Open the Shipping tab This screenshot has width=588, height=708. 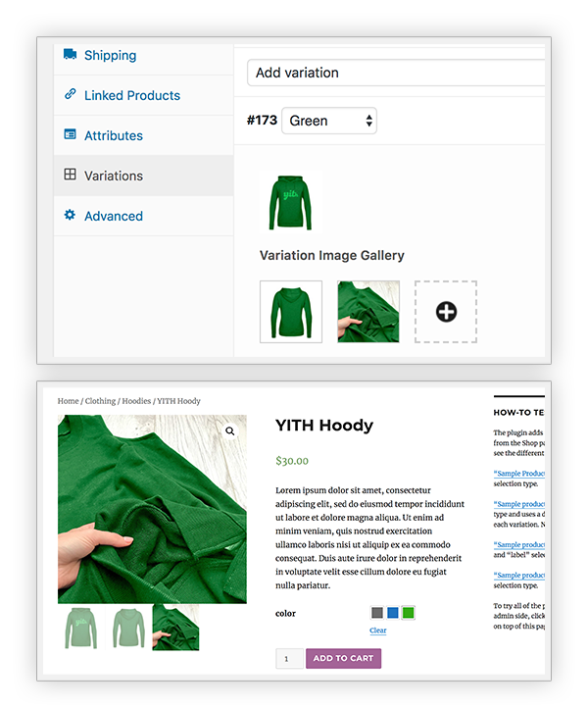(x=143, y=56)
